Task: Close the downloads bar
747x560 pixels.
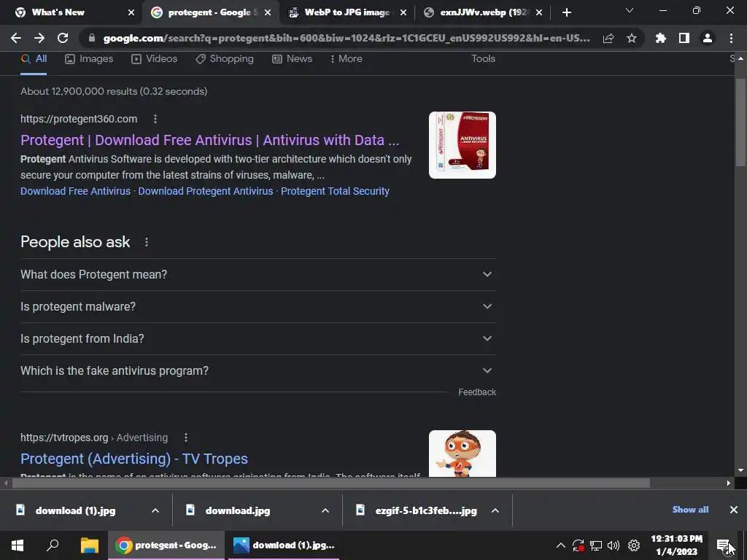Action: 734,510
